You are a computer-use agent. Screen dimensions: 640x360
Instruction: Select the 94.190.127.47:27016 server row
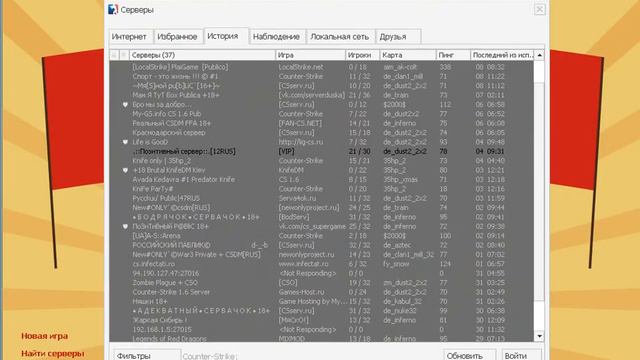click(x=321, y=273)
